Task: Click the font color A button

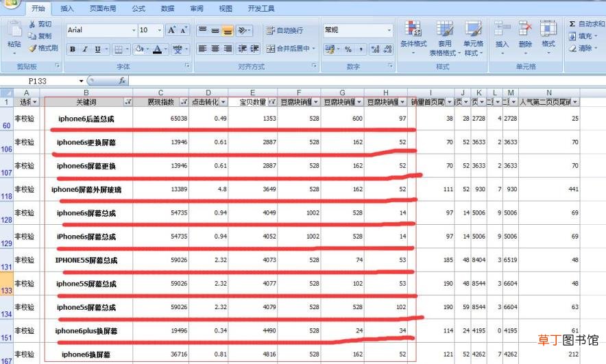Action: click(x=157, y=49)
